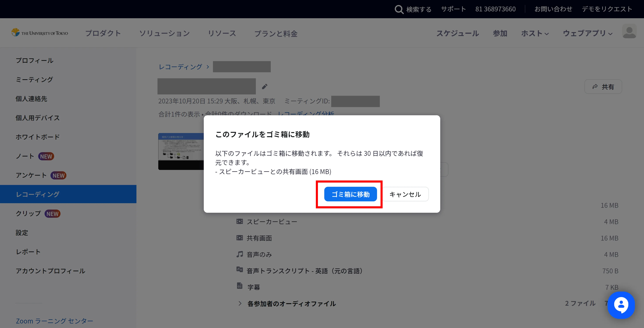Click the 字幕 CC file icon
644x328 pixels.
pos(239,286)
